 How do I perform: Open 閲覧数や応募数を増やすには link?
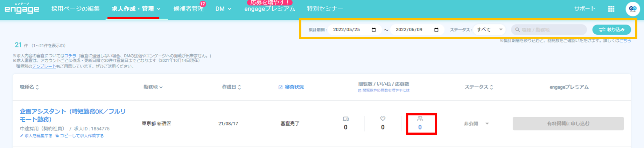(x=384, y=90)
